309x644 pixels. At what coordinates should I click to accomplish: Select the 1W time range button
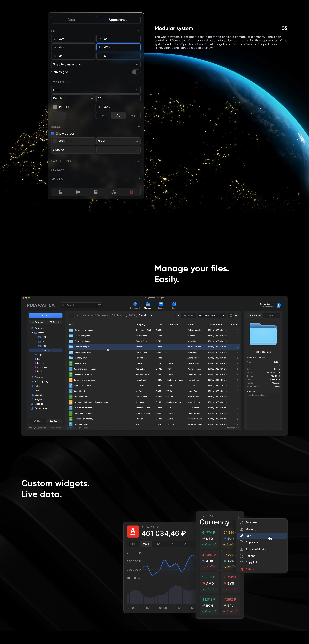(x=158, y=544)
